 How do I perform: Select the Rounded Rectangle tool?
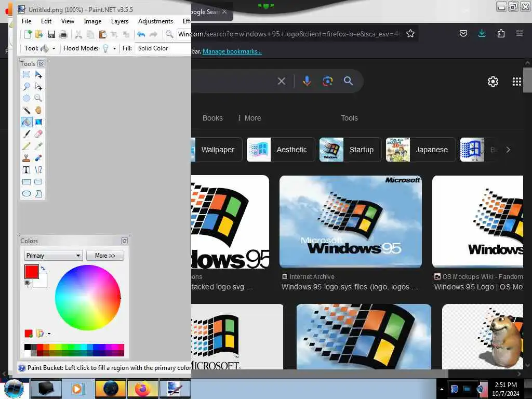click(x=38, y=182)
